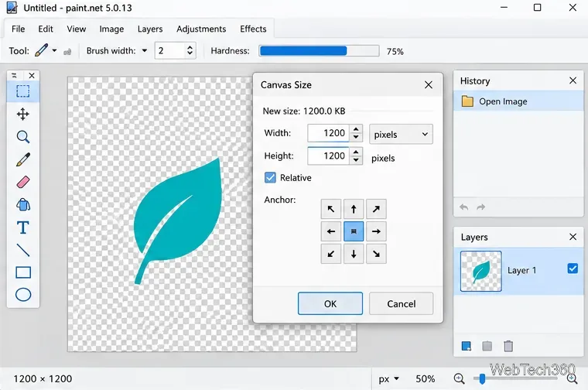The image size is (588, 390).
Task: Cancel the Canvas Size dialog
Action: [402, 303]
